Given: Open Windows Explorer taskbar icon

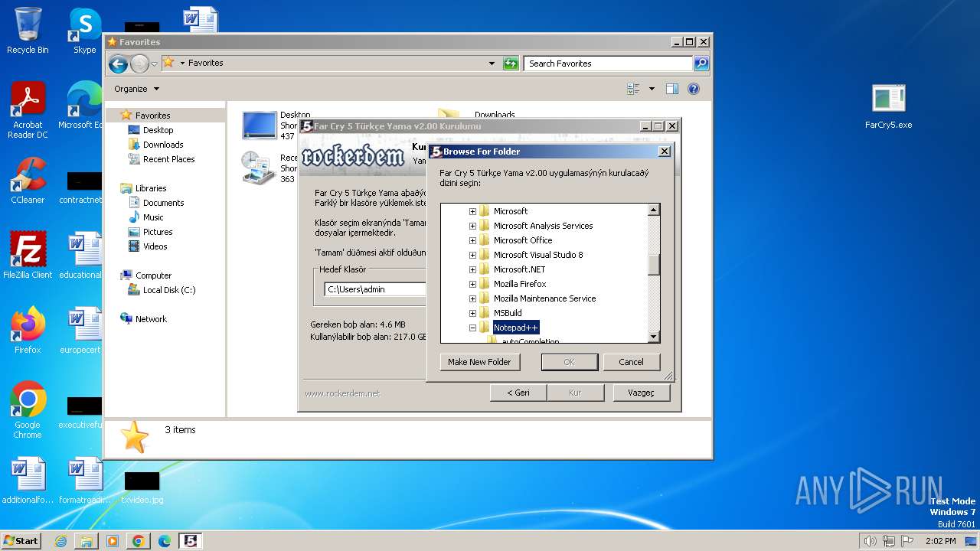Looking at the screenshot, I should [87, 541].
